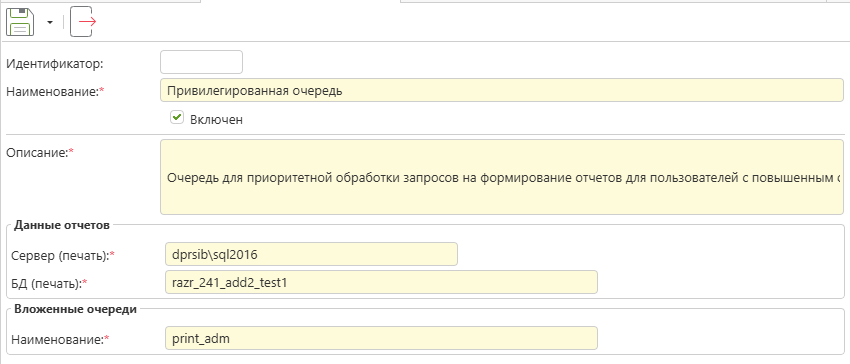Screen dimensions: 850x364
Task: Click the top Наименование label above Включен
Action: coord(55,91)
